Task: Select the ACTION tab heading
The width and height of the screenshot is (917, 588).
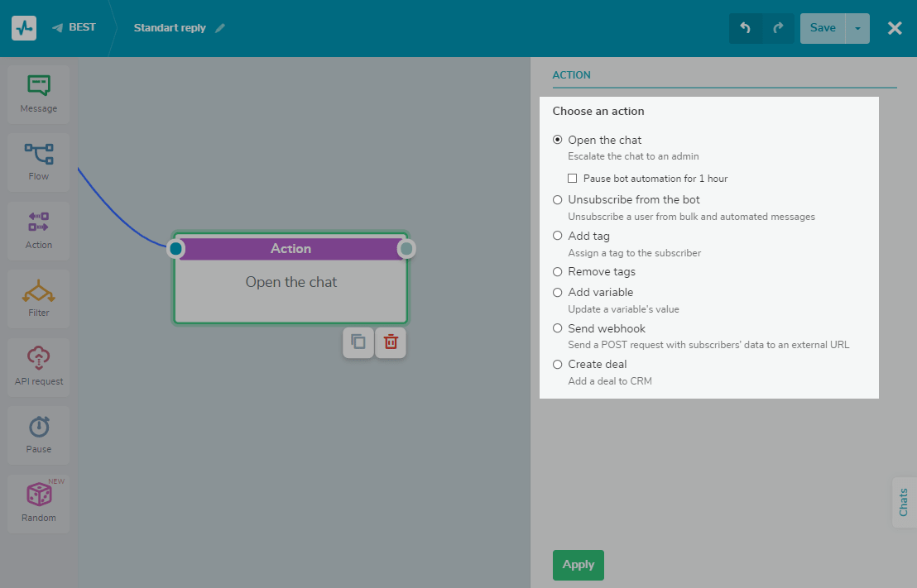Action: click(x=571, y=74)
